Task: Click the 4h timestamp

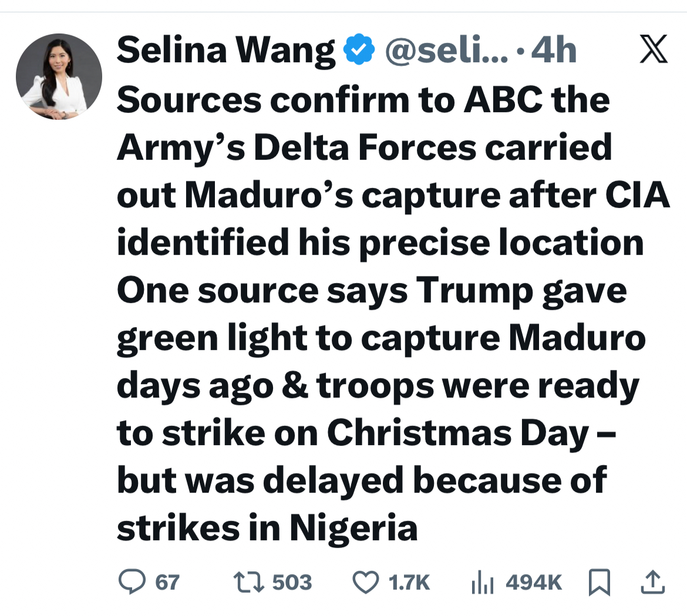Action: (553, 51)
